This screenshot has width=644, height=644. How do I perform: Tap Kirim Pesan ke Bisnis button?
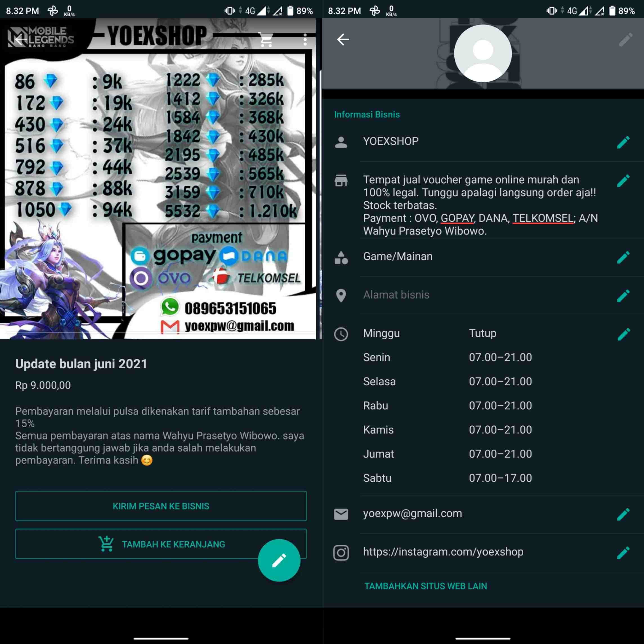(161, 506)
